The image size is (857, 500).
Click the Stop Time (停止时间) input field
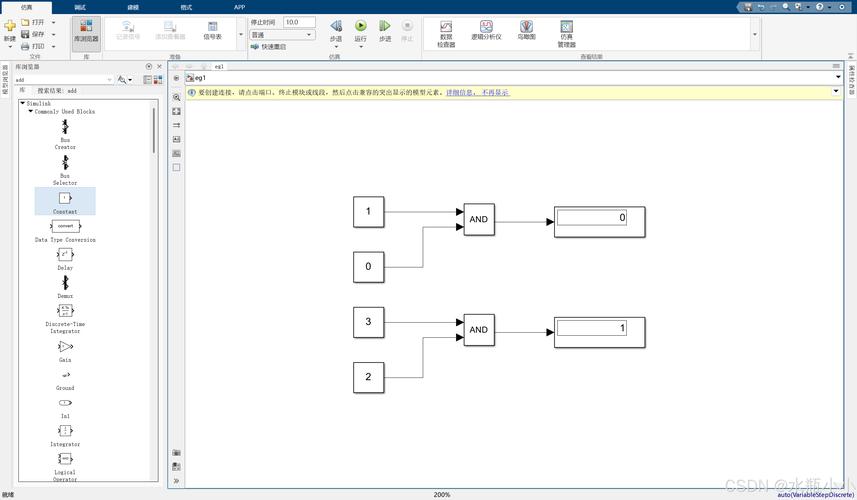(x=298, y=21)
